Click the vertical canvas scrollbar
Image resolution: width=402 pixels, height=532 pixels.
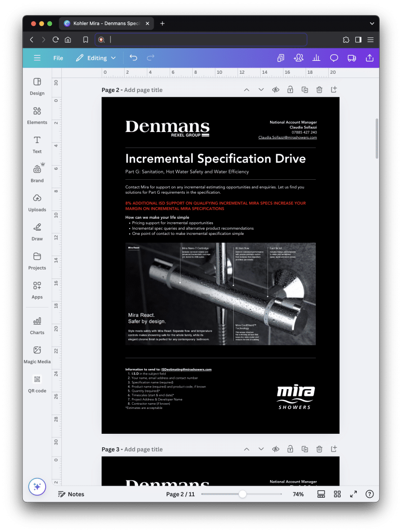pos(377,138)
